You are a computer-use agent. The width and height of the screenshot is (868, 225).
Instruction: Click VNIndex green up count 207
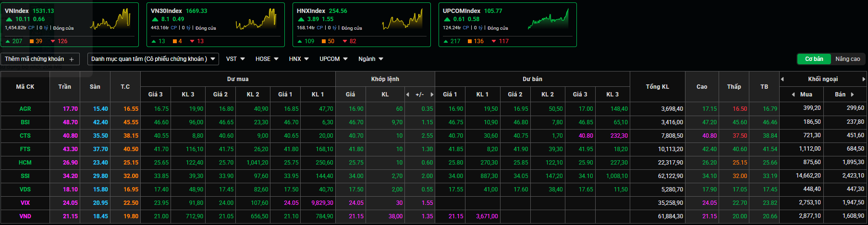[x=17, y=41]
